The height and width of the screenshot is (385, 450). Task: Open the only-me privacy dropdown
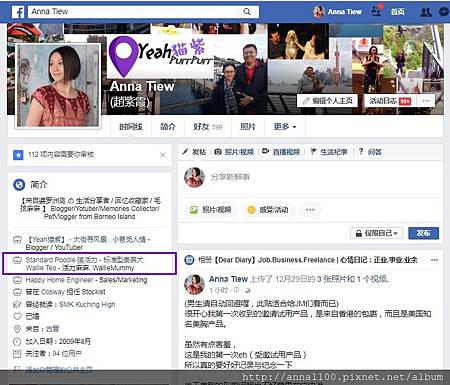tap(377, 233)
